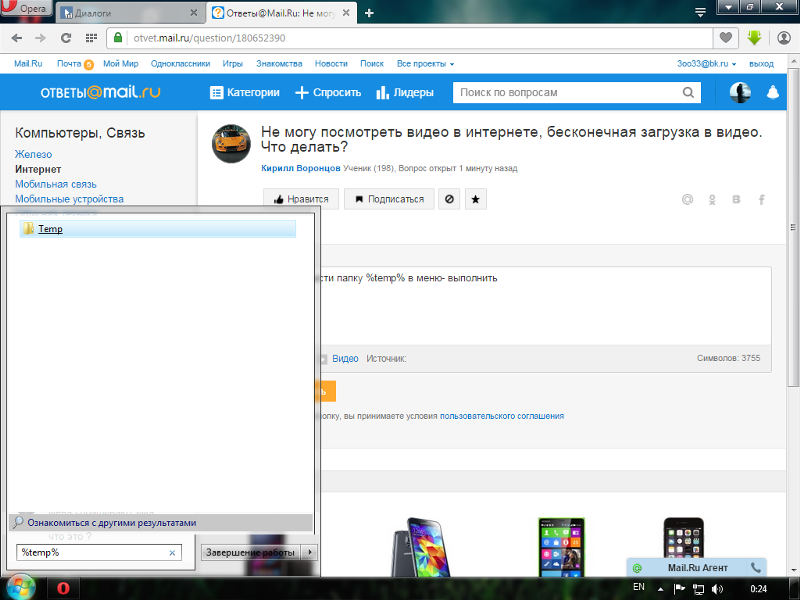Open the Mail.Ru Агент panel
Viewport: 800px width, 600px height.
click(x=697, y=567)
